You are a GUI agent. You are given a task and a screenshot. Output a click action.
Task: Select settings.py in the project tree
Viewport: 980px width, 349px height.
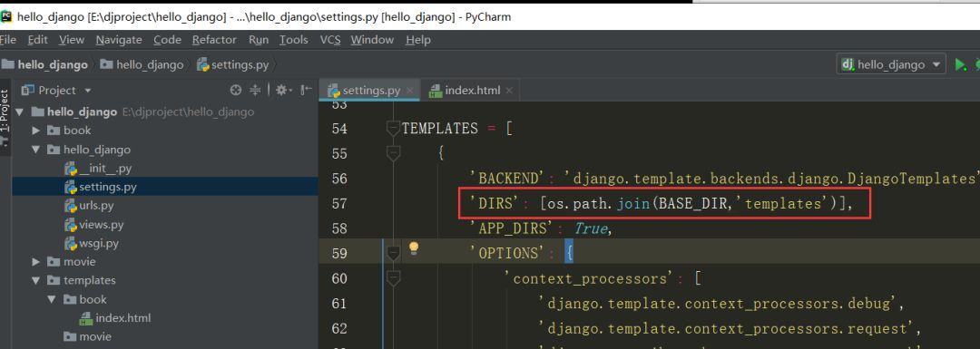point(107,187)
